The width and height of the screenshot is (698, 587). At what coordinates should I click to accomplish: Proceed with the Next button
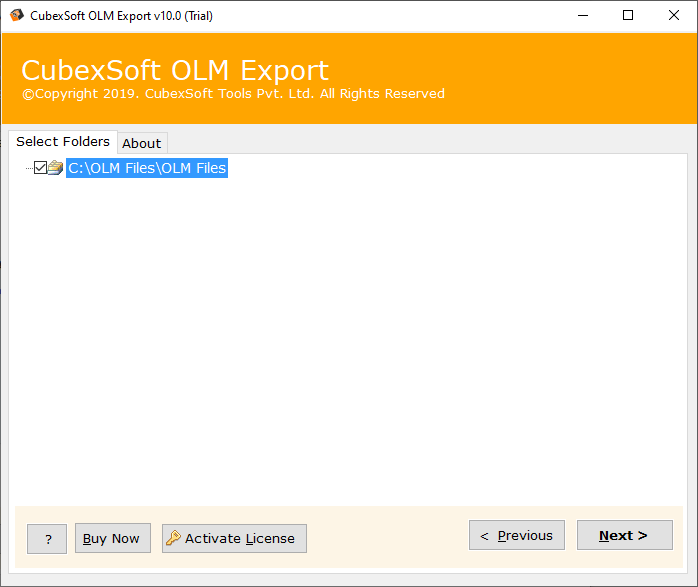click(x=624, y=535)
